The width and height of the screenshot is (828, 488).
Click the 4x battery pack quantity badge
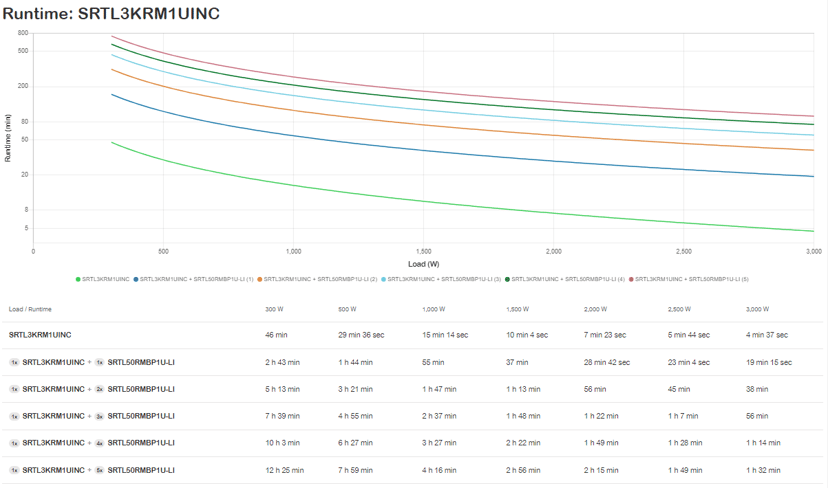click(x=99, y=442)
